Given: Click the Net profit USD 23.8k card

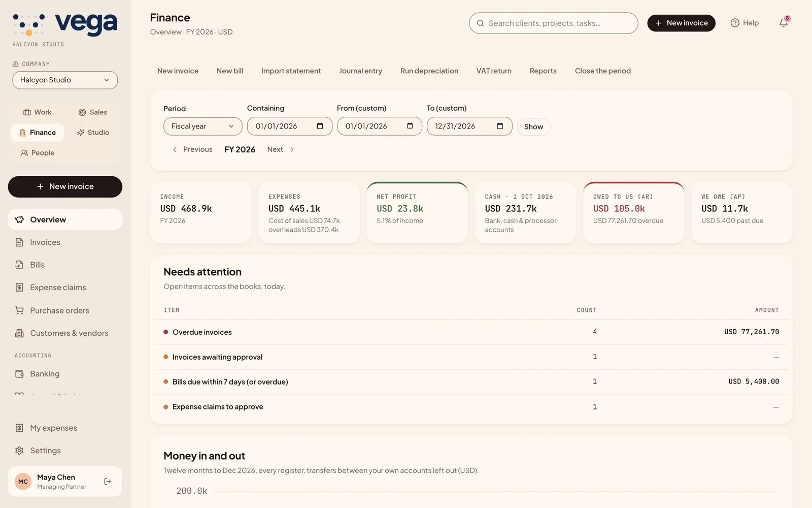Looking at the screenshot, I should point(417,213).
